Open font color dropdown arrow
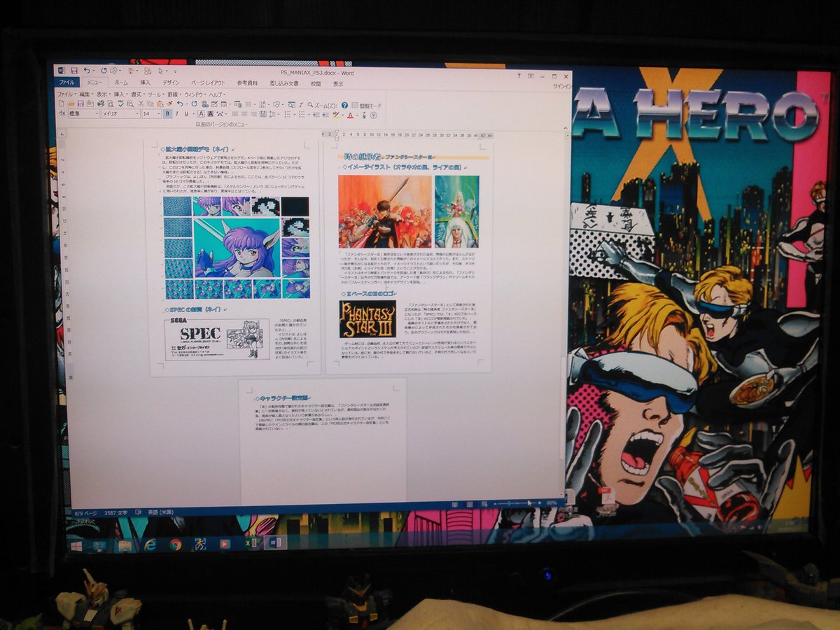 (357, 115)
